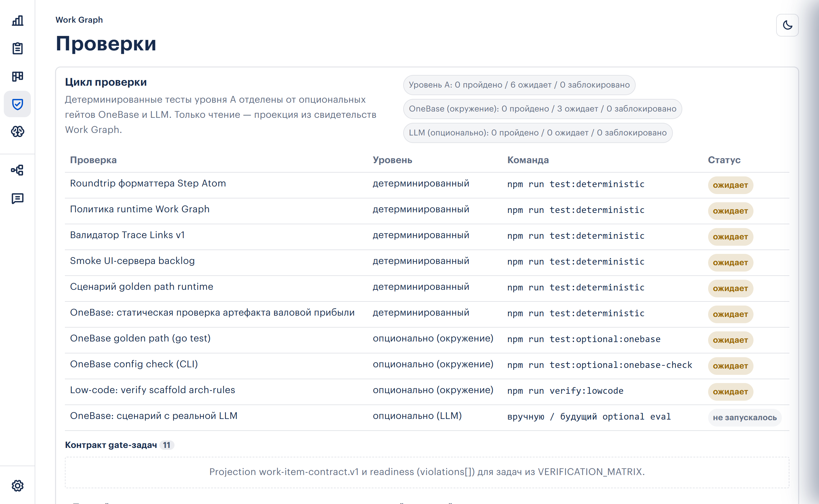Select the shield check verification icon

(17, 104)
